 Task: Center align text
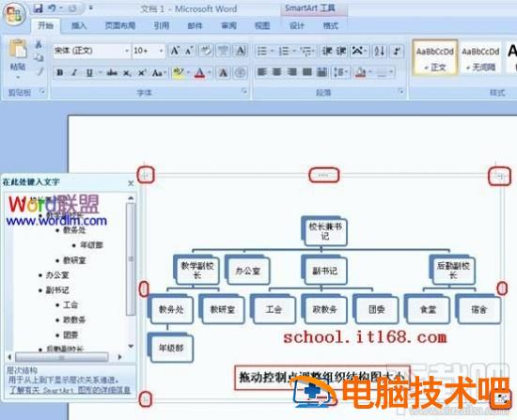(x=277, y=71)
